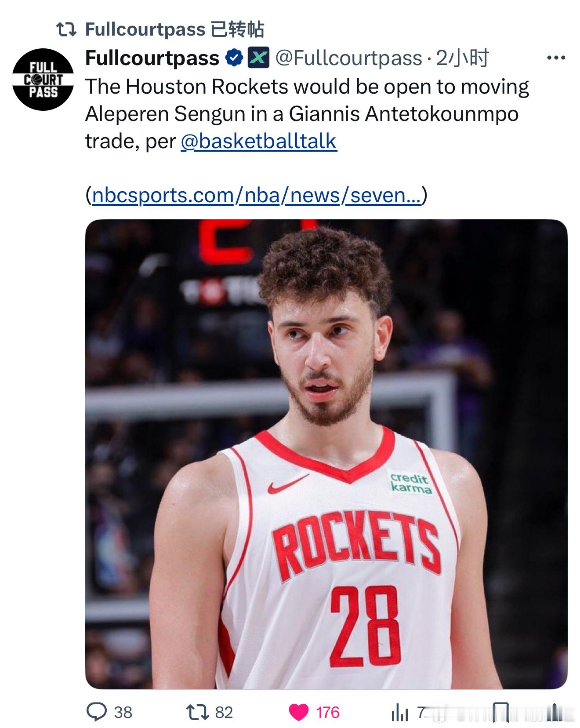Click the Fullcourtpass 已转帖 repost label
580x728 pixels.
174,29
